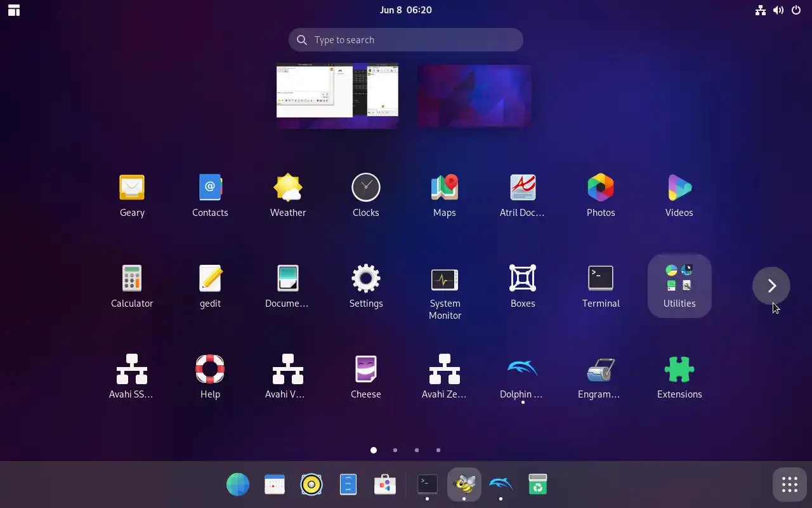The height and width of the screenshot is (508, 812).
Task: Launch the Extensions app
Action: click(x=679, y=377)
